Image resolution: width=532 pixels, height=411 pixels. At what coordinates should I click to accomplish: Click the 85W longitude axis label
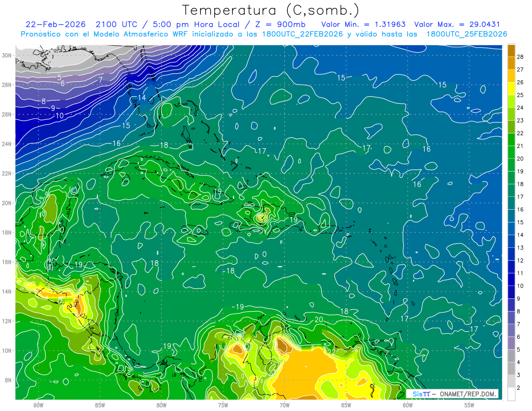[100, 405]
